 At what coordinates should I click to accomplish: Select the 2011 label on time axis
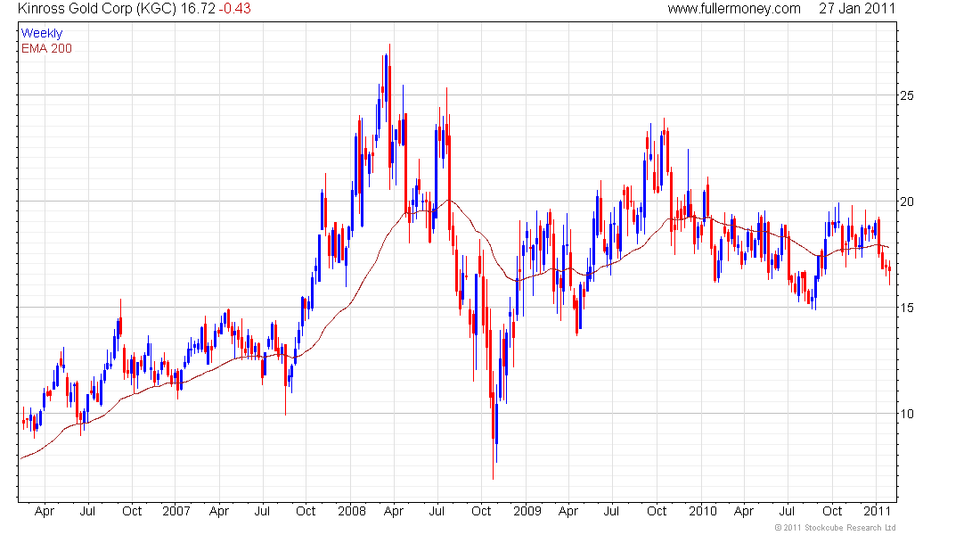pyautogui.click(x=878, y=512)
